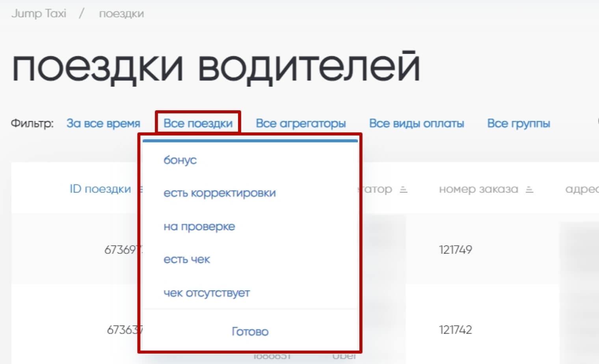Click sort icon beside the агрегатор column
The image size is (599, 364).
point(403,190)
